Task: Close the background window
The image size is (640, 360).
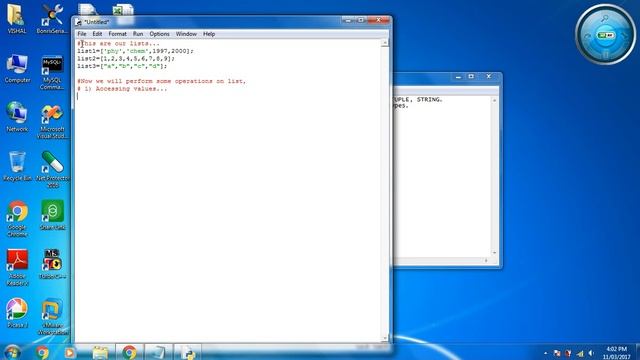Action: pos(489,77)
